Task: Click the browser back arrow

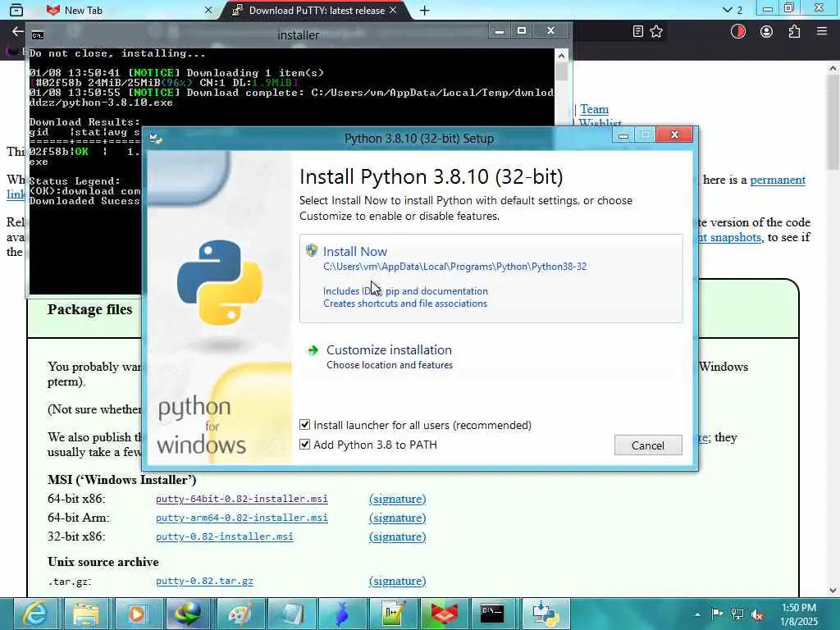Action: click(18, 32)
